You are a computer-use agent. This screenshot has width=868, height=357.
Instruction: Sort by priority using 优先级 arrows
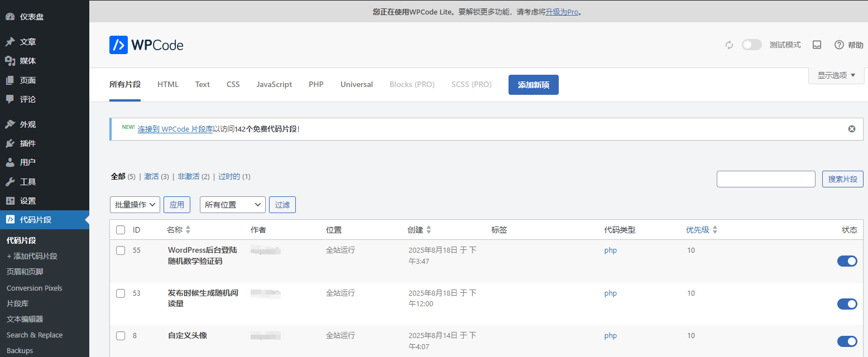[715, 230]
